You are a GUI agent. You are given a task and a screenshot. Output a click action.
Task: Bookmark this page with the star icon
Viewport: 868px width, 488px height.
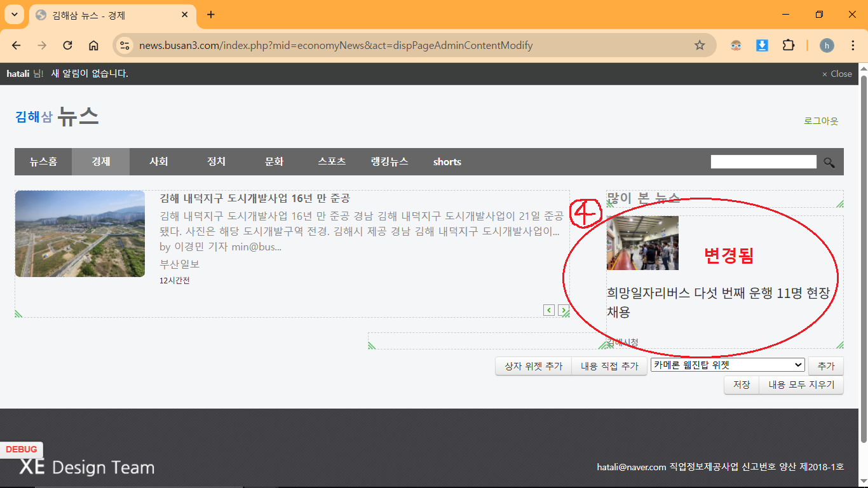[x=700, y=45]
